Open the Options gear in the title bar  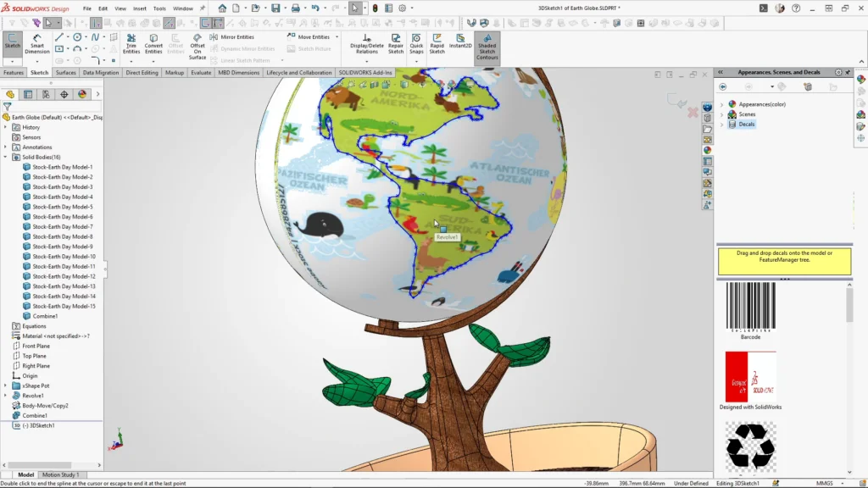(403, 8)
